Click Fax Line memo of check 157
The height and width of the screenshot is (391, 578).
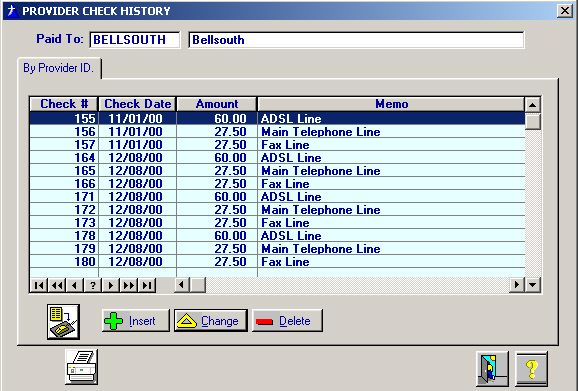click(x=285, y=144)
